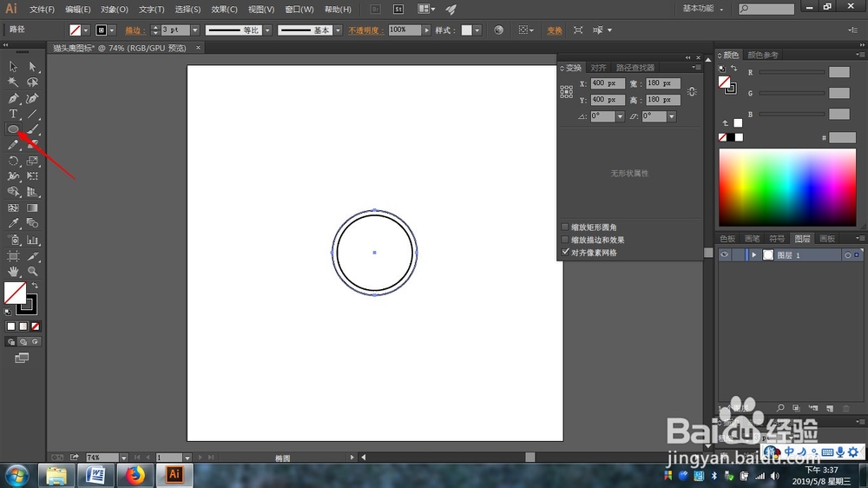Image resolution: width=868 pixels, height=488 pixels.
Task: Select the Rotate tool
Action: click(x=13, y=162)
